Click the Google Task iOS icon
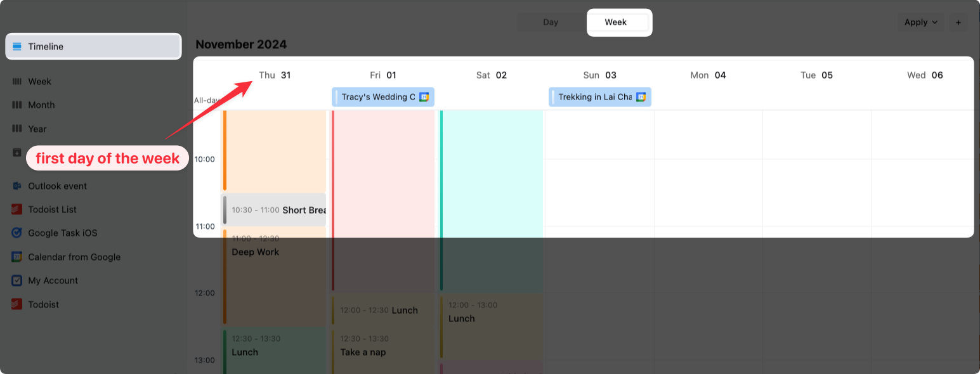 [x=17, y=233]
